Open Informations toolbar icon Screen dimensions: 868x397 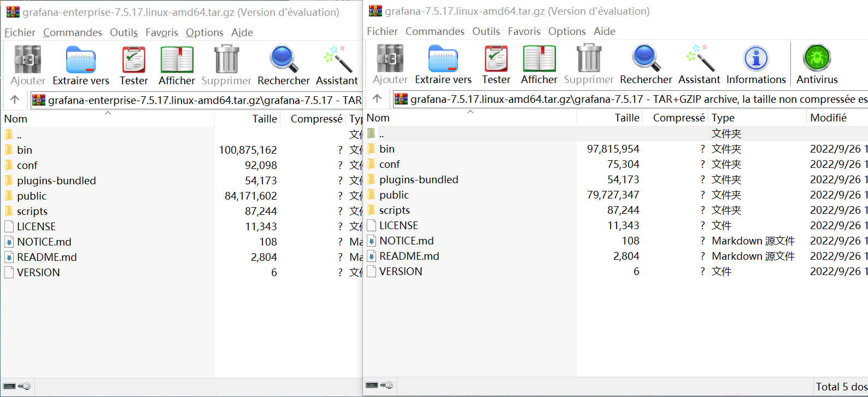click(x=756, y=59)
